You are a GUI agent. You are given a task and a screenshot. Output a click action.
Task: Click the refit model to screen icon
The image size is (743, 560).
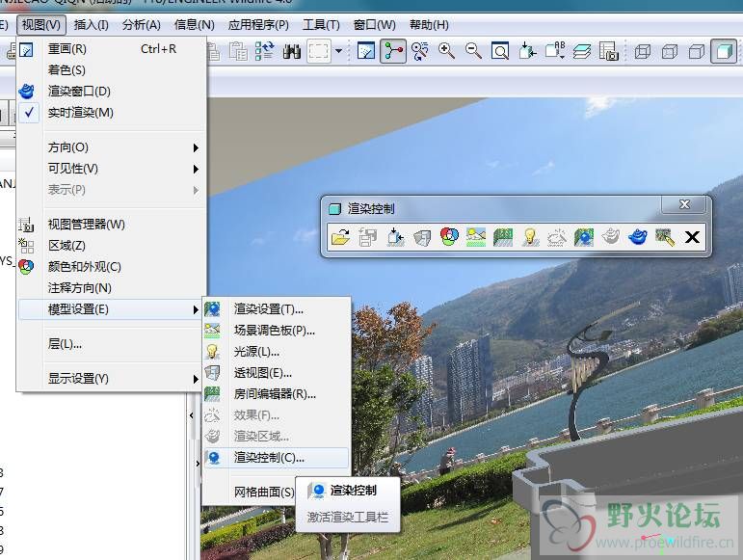(500, 51)
